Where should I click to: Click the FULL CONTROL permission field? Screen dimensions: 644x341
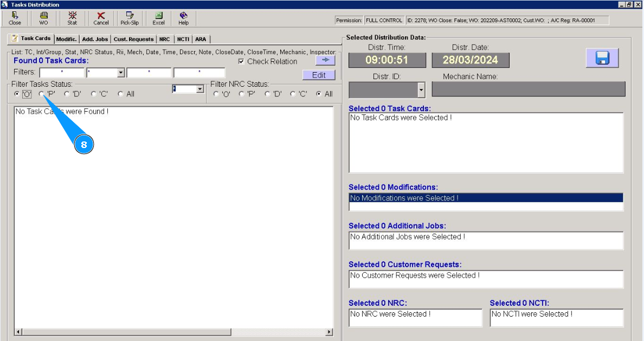point(384,20)
